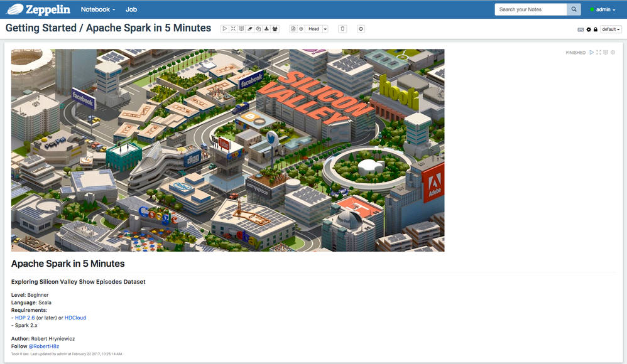
Task: Show keyboard shortcuts list icon
Action: coord(581,29)
